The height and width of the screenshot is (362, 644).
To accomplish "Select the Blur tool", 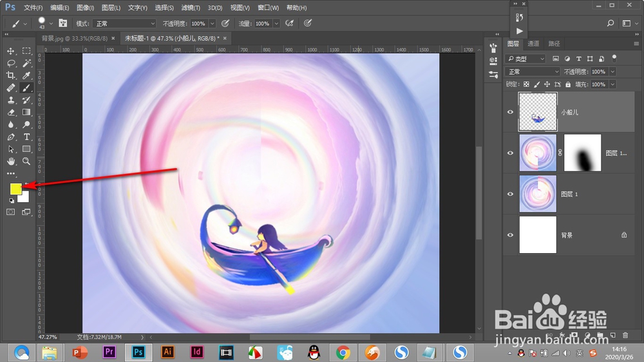I will 11,124.
